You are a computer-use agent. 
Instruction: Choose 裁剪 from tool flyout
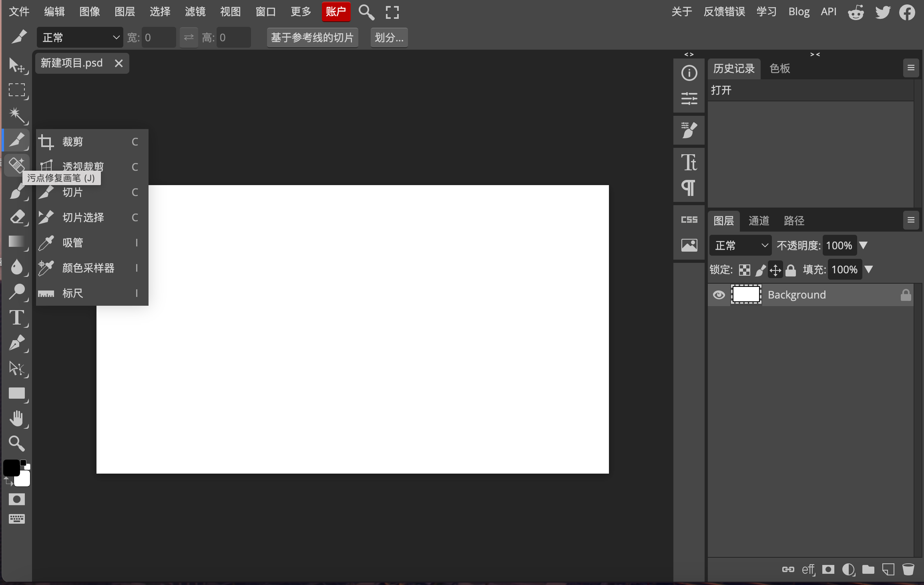[92, 142]
